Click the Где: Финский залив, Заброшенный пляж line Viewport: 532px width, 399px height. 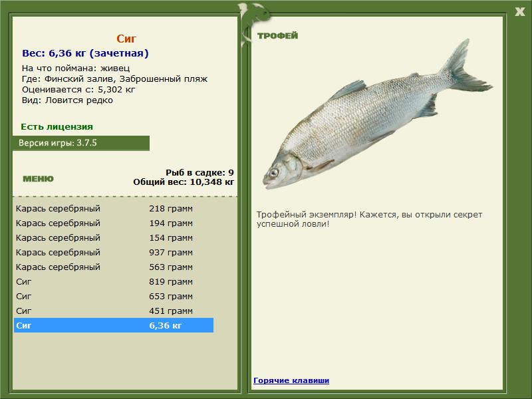pos(114,78)
